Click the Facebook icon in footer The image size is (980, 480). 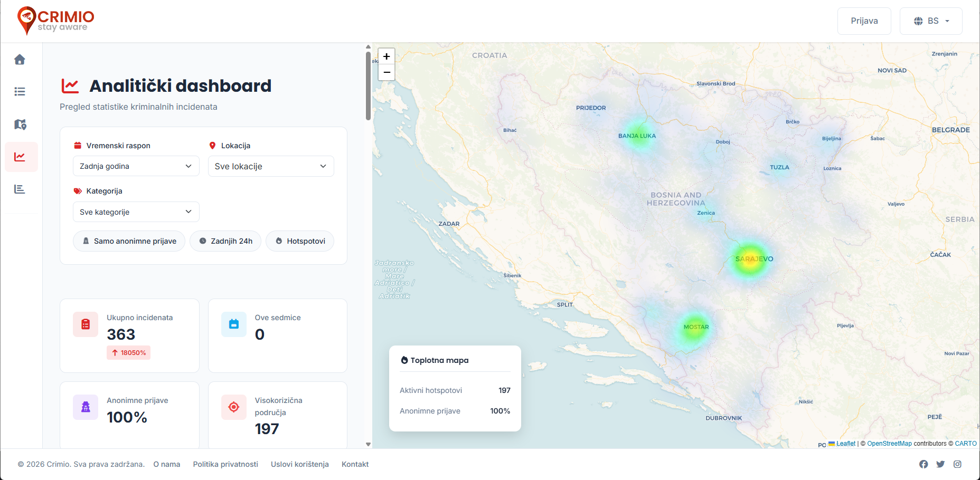[x=924, y=464]
